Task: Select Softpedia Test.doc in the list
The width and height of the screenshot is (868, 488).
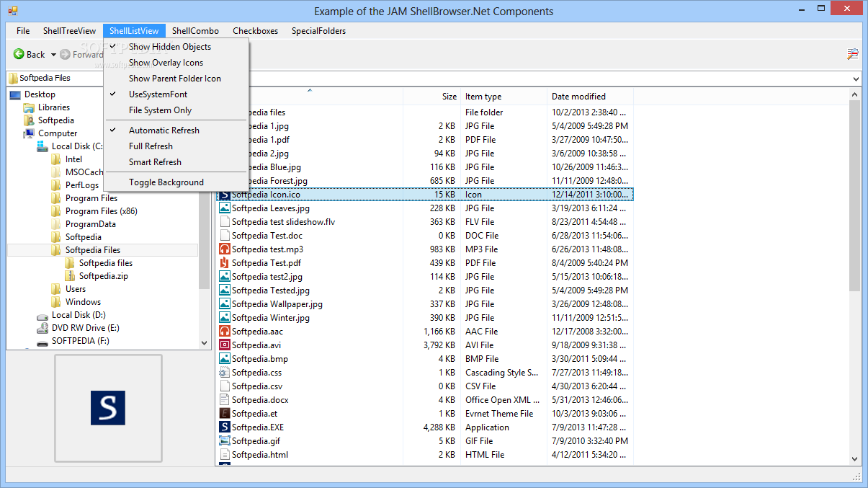Action: click(267, 236)
